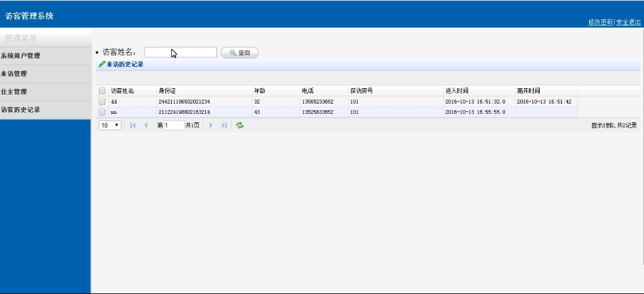The height and width of the screenshot is (294, 644).
Task: Click entry time 2016-10-13 16:55:55.0
Action: (x=475, y=112)
